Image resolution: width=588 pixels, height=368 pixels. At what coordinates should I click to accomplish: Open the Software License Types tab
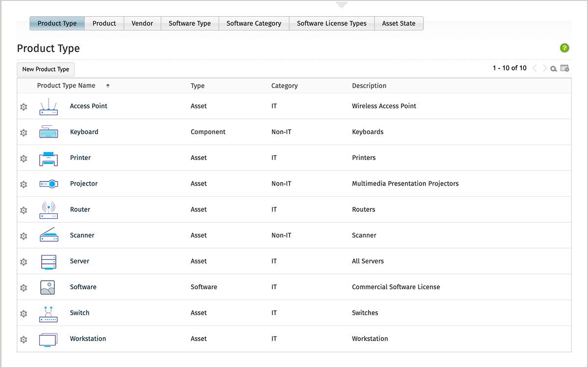coord(332,23)
